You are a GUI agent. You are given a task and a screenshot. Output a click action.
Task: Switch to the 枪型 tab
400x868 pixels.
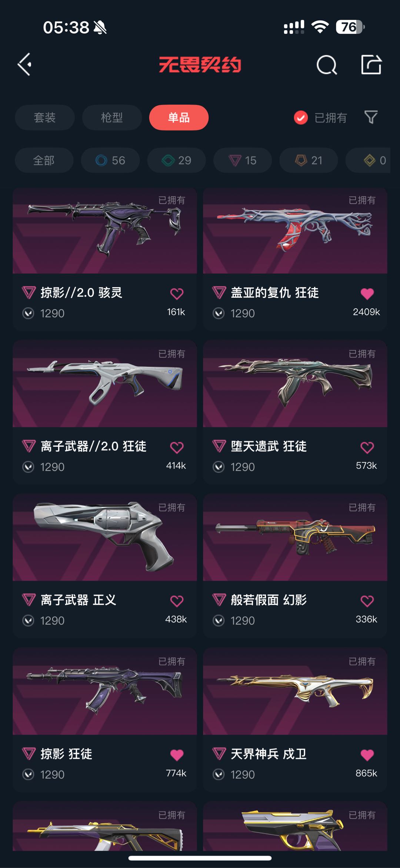(x=112, y=118)
